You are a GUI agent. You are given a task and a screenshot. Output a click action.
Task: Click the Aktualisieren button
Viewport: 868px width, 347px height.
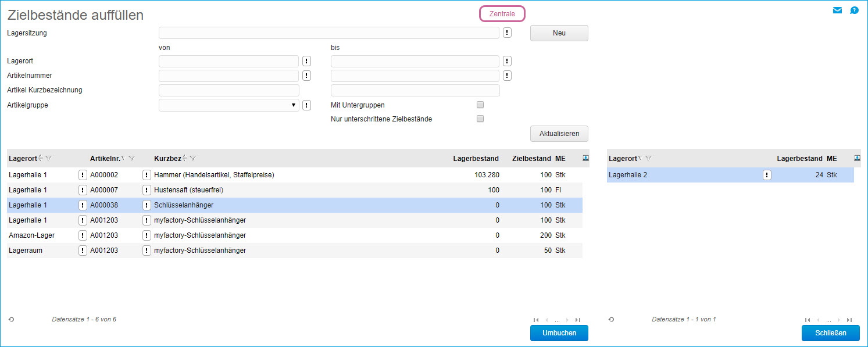559,134
